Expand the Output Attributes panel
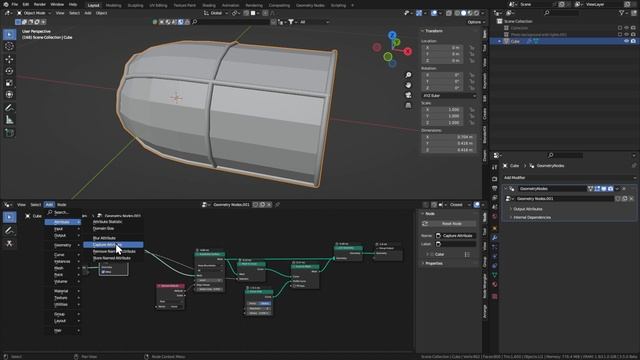 coord(527,209)
